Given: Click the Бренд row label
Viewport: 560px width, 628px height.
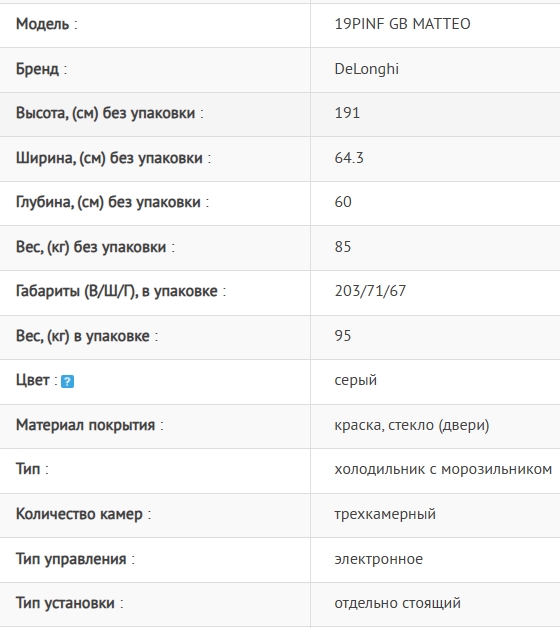Looking at the screenshot, I should (x=41, y=69).
